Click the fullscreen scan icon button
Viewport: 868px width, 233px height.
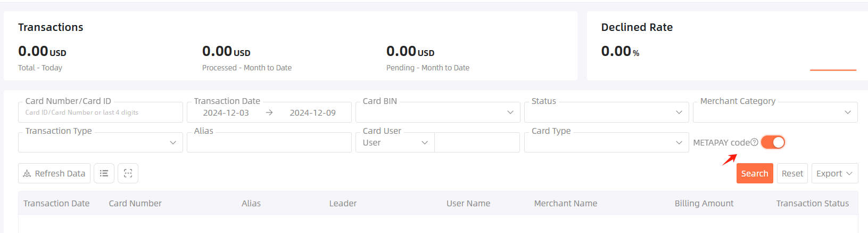coord(128,173)
